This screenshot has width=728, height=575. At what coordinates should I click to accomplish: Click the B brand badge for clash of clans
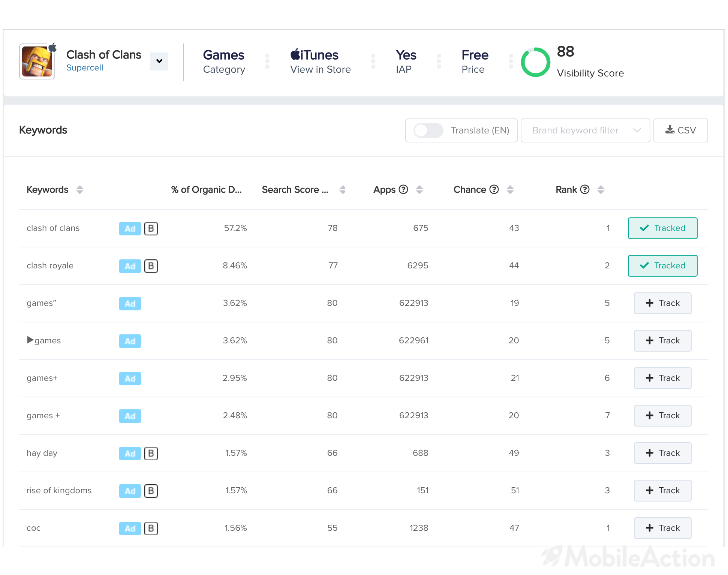tap(151, 228)
